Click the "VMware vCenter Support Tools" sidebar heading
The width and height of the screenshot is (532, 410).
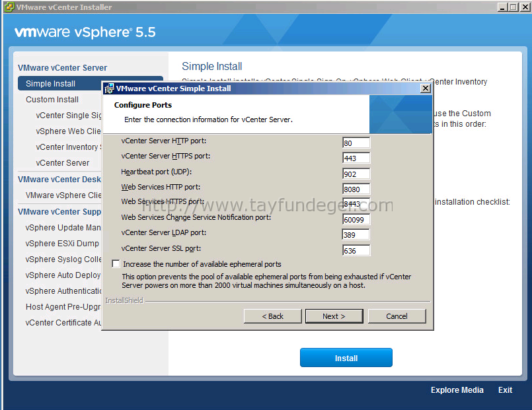point(59,211)
